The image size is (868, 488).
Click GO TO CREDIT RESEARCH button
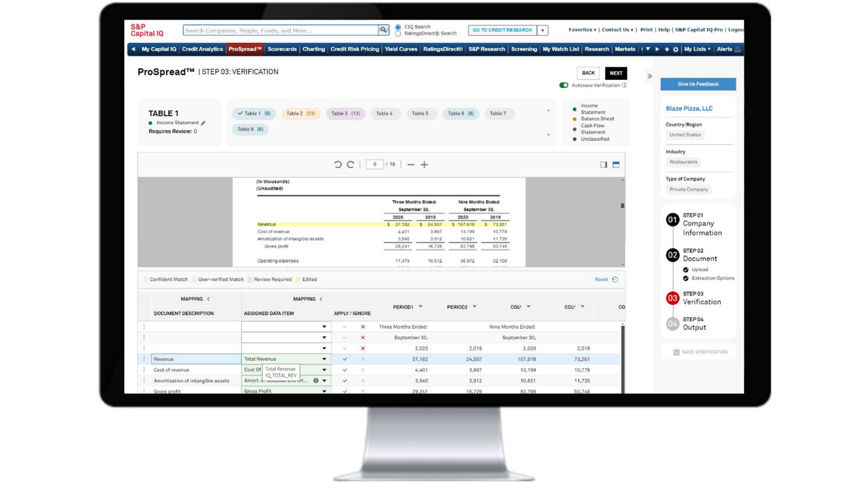point(502,30)
